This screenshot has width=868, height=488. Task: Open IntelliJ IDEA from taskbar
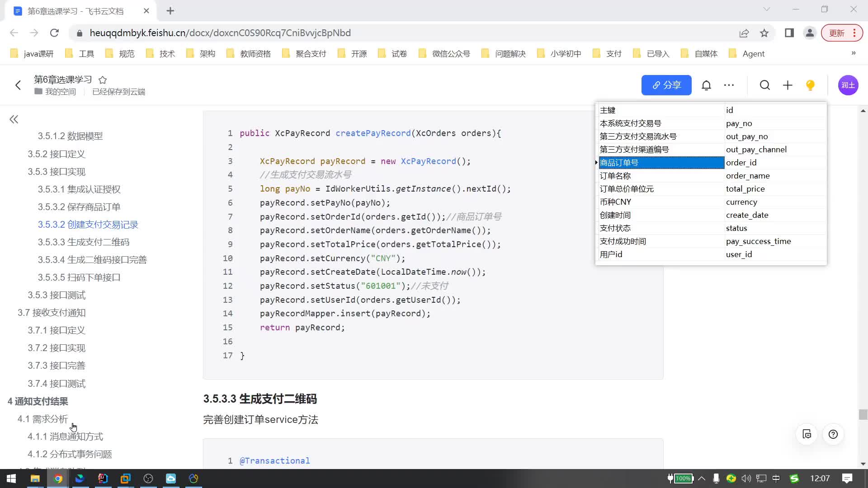pyautogui.click(x=103, y=479)
